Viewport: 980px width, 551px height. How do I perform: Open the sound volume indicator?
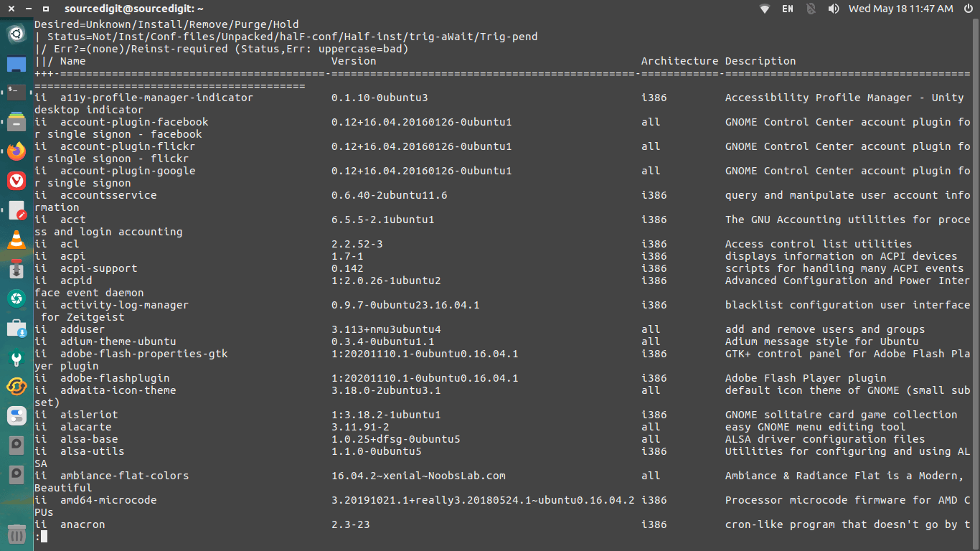click(834, 9)
